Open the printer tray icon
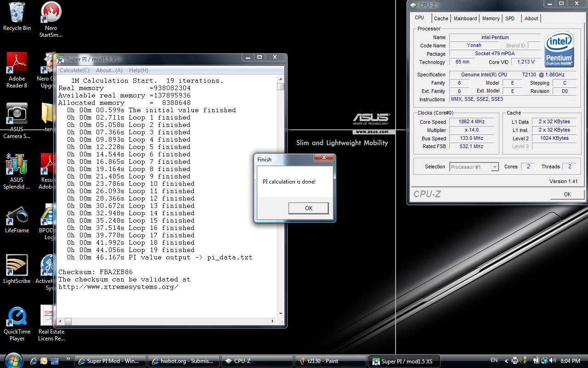This screenshot has height=368, width=588. pos(515,361)
